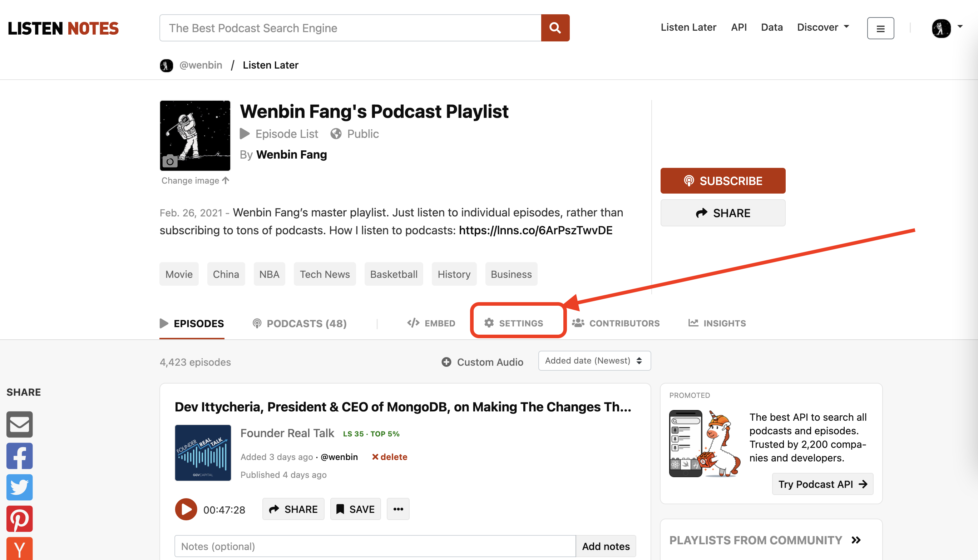Image resolution: width=978 pixels, height=560 pixels.
Task: Click the playlist Share button
Action: [x=723, y=213]
